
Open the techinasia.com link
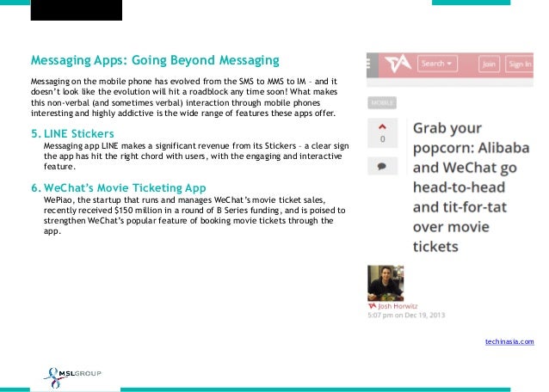click(x=509, y=341)
